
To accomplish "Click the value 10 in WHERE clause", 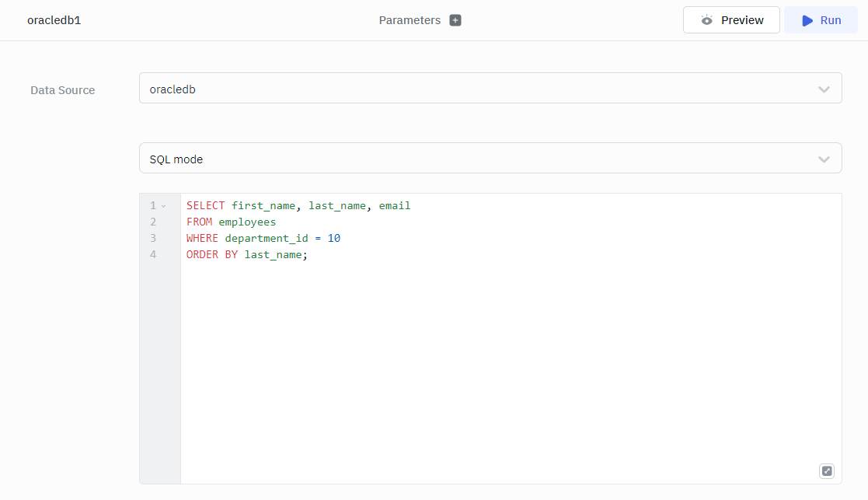I will 333,238.
